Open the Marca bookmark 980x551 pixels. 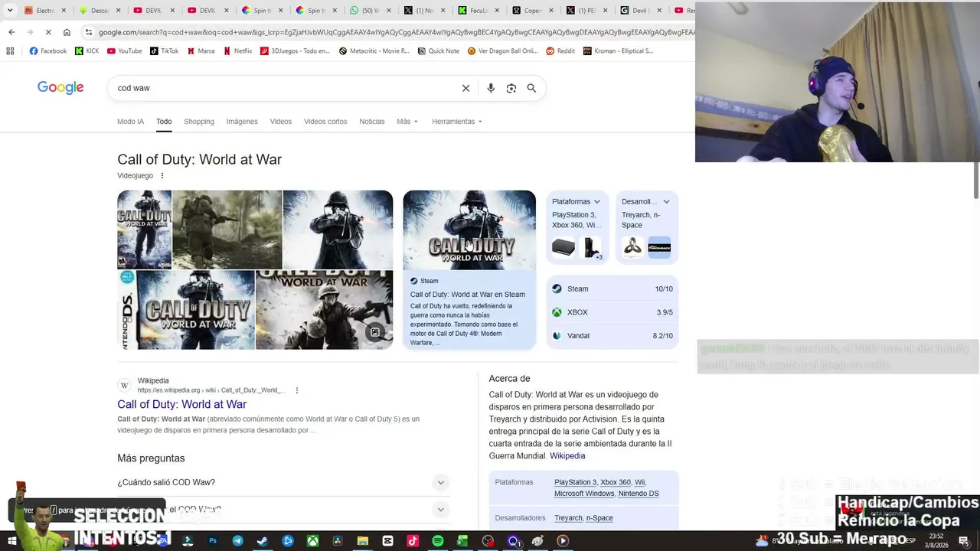201,51
